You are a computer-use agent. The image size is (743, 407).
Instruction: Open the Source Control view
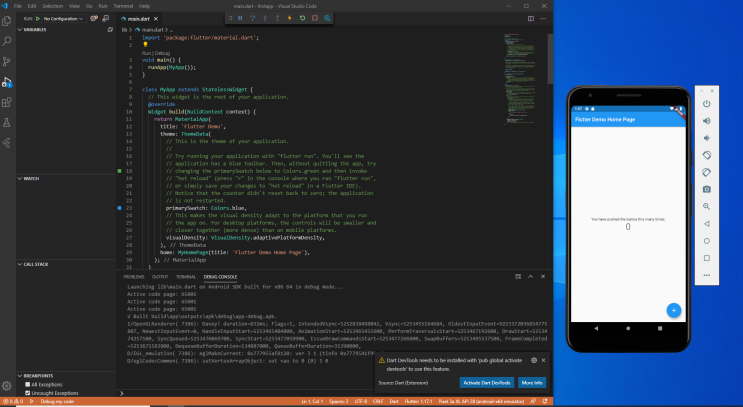tap(7, 62)
